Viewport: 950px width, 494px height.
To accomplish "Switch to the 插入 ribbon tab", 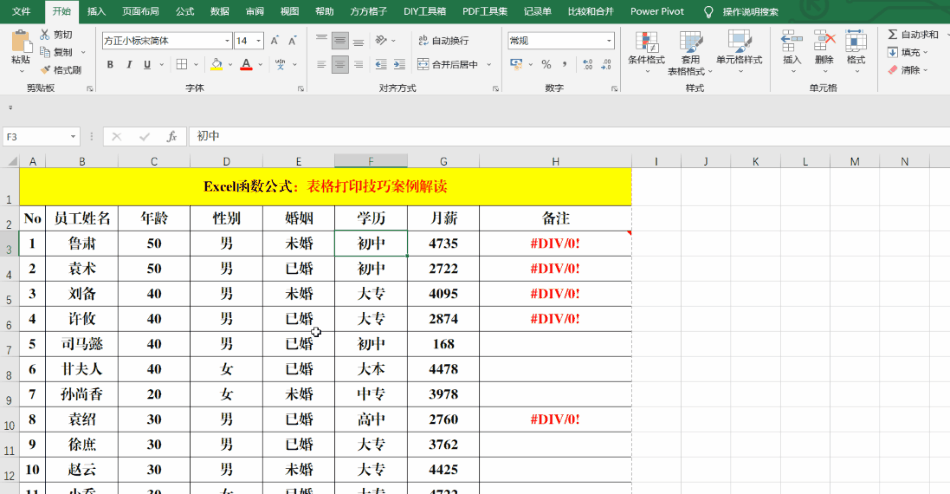I will [96, 12].
